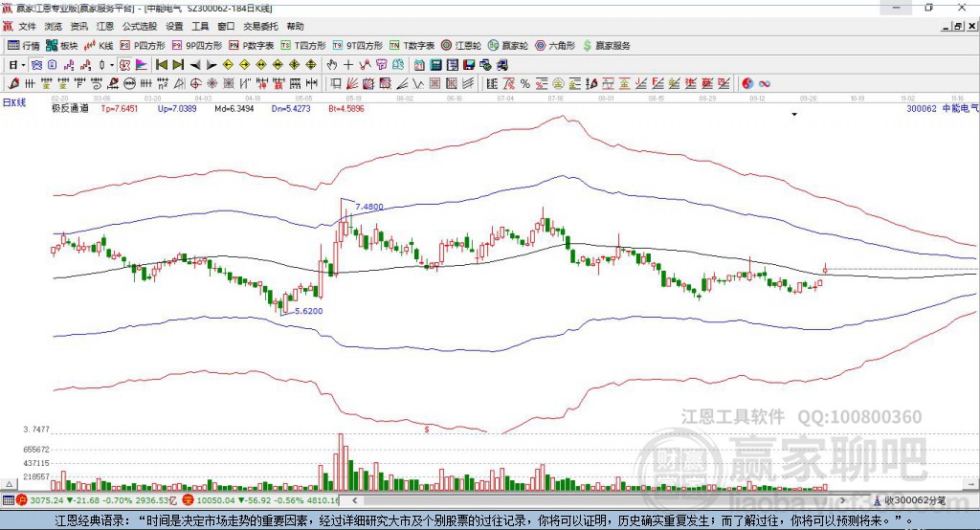Open the 9T四方形 tool
Image resolution: width=980 pixels, height=530 pixels.
[x=357, y=46]
